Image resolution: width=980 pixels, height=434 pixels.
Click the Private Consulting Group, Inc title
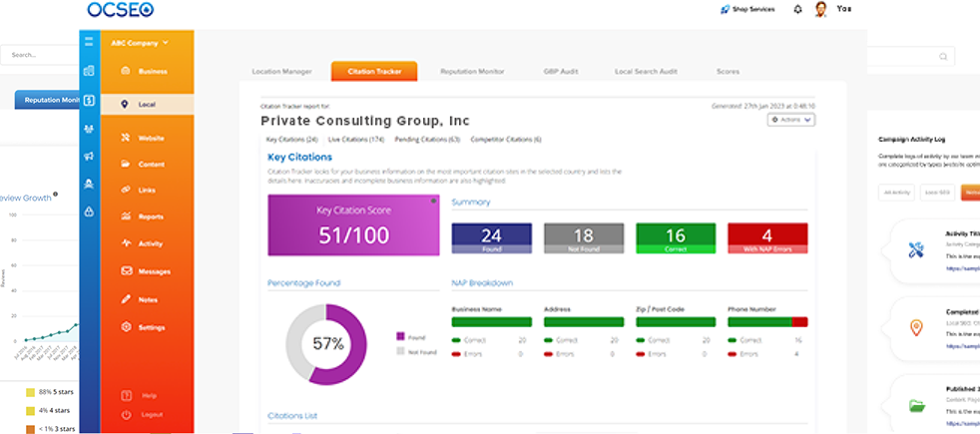pyautogui.click(x=365, y=121)
